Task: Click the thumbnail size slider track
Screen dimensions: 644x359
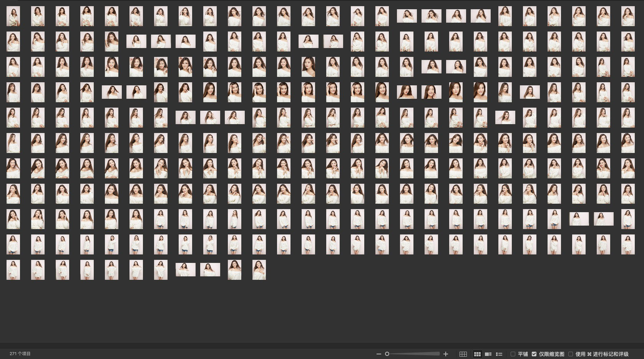Action: tap(415, 354)
